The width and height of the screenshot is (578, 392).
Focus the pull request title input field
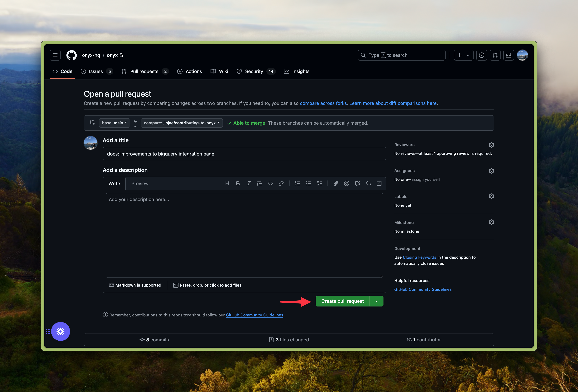pos(244,154)
